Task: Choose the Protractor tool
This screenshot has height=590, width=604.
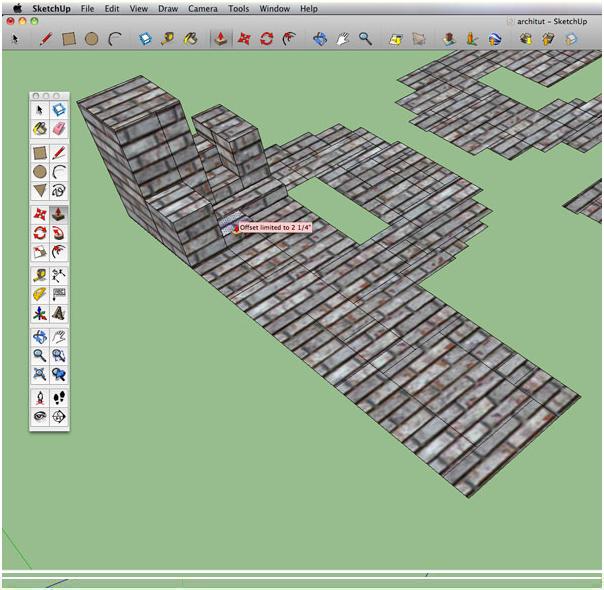Action: tap(40, 293)
